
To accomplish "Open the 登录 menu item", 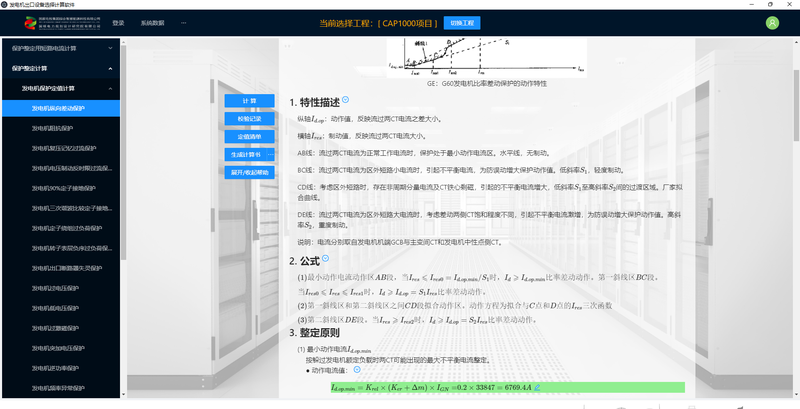I will coord(118,23).
